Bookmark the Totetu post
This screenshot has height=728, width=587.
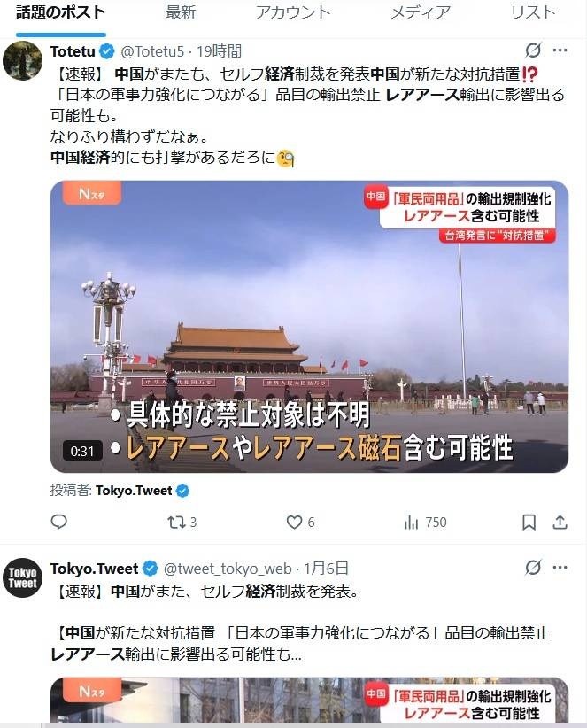(x=529, y=523)
